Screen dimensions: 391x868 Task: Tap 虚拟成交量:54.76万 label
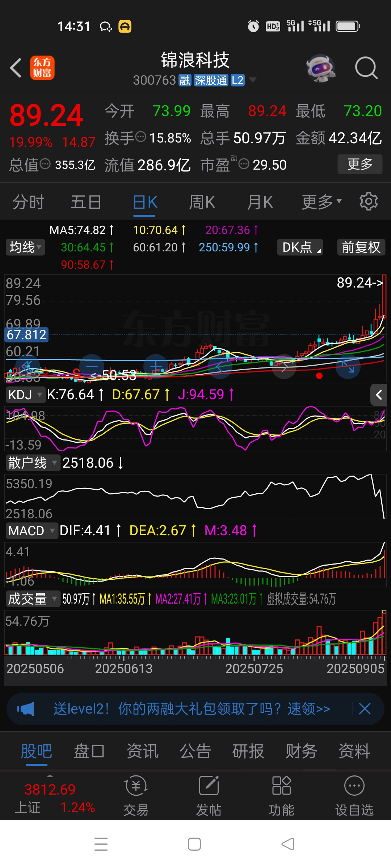[301, 599]
